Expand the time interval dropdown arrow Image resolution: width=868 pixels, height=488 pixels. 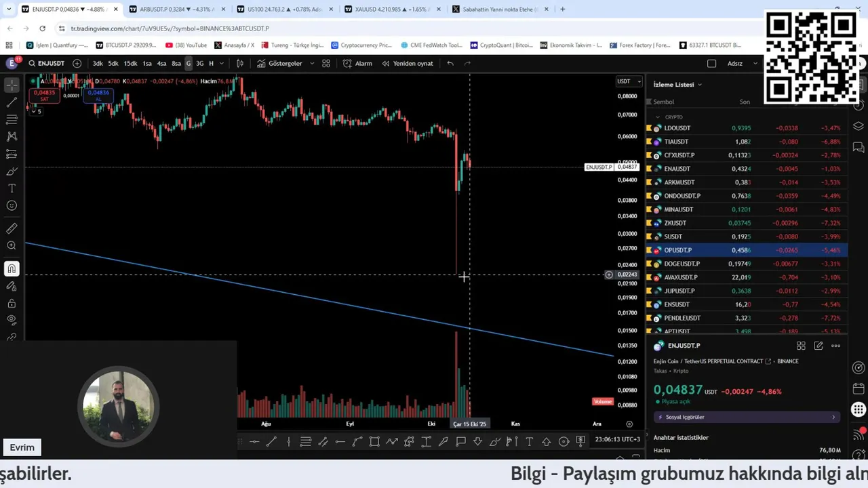(x=222, y=63)
